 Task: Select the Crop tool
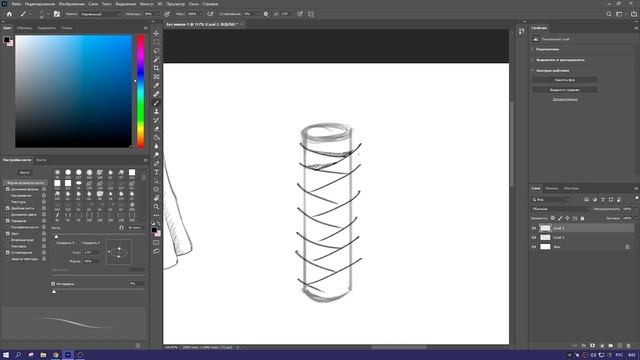click(x=156, y=68)
